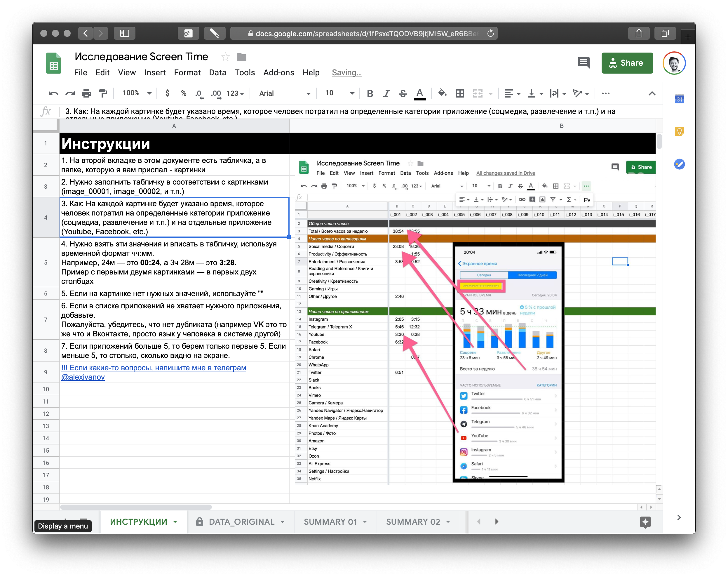Open the more number formats 123 dropdown

pos(235,93)
